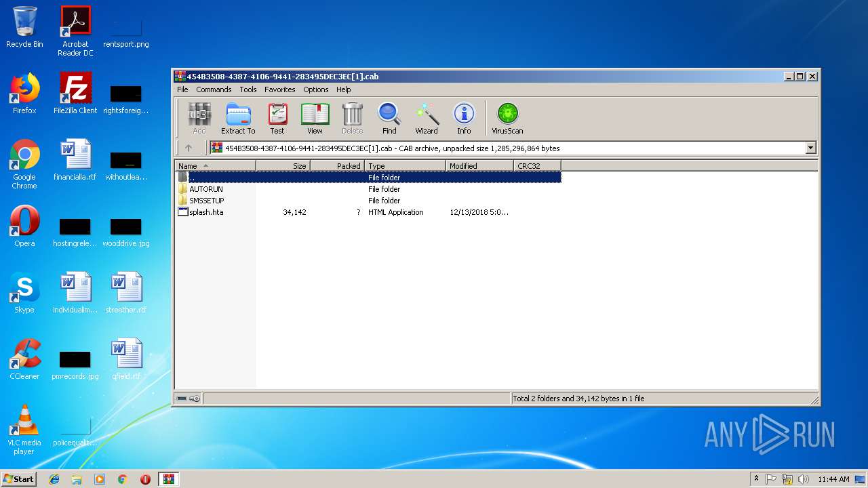Click the WinRAR taskbar button
868x488 pixels.
point(168,479)
